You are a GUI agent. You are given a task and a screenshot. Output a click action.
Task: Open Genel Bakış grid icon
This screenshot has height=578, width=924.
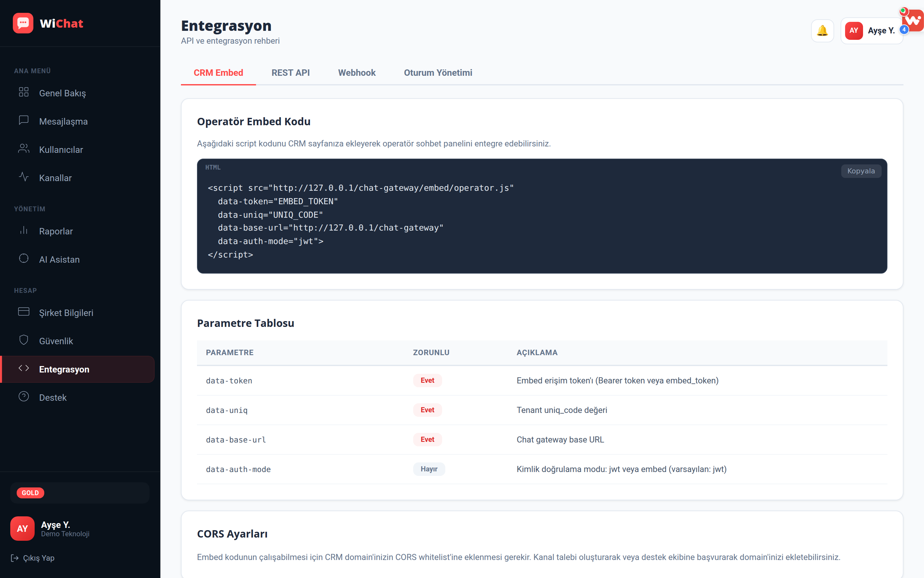(24, 92)
